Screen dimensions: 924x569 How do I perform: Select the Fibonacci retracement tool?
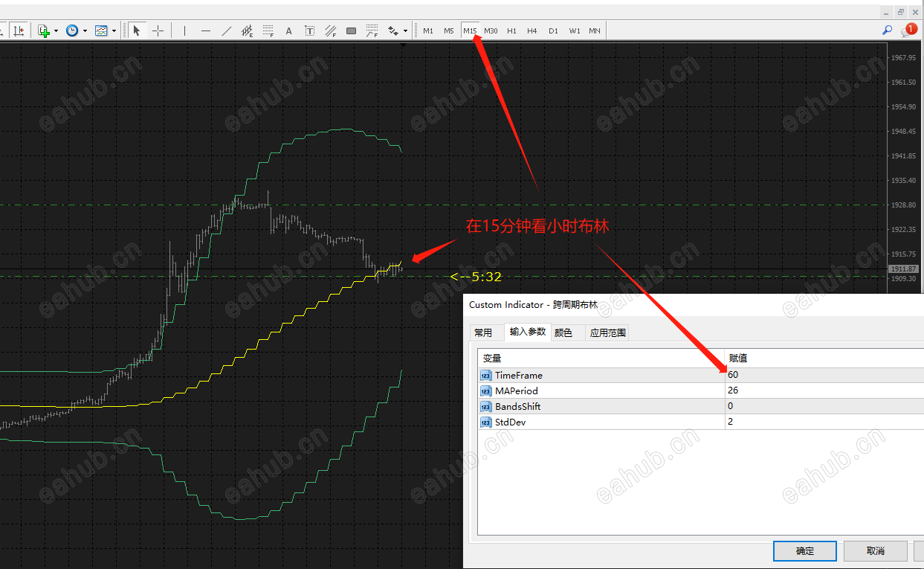[x=268, y=30]
